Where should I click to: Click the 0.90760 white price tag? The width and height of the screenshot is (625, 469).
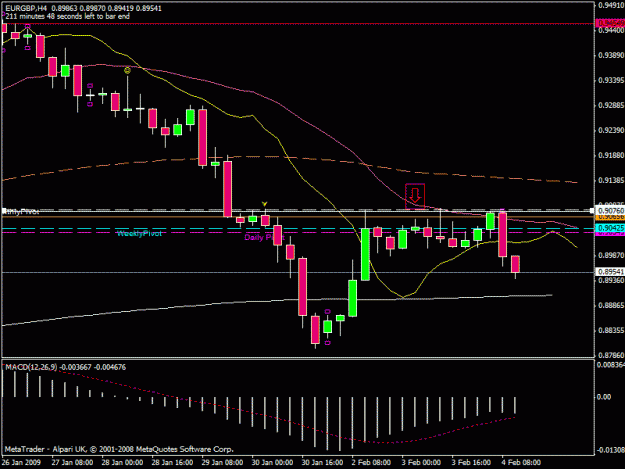(x=610, y=210)
